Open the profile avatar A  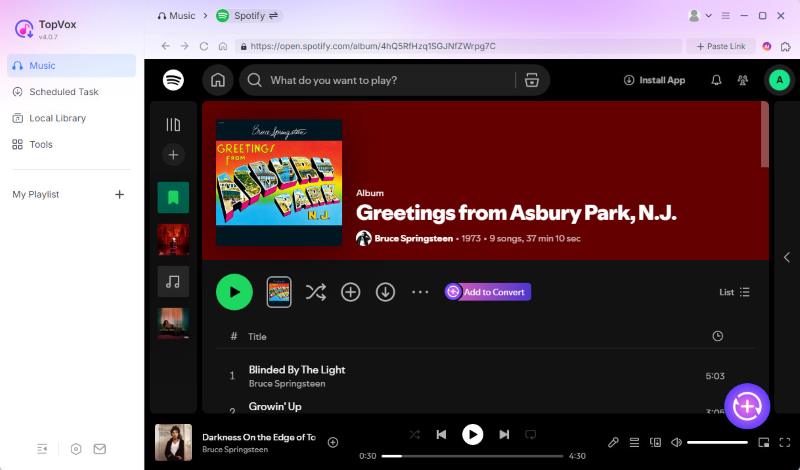pos(779,80)
